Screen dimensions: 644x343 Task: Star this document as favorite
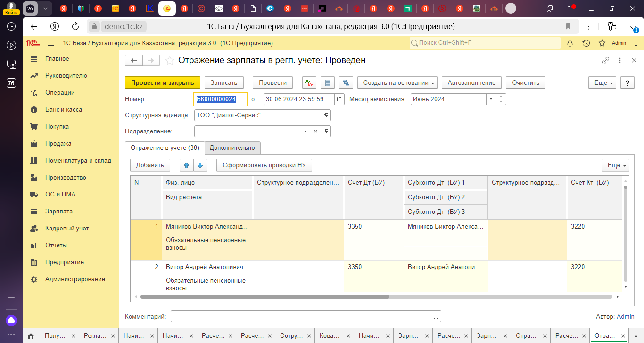click(x=170, y=61)
